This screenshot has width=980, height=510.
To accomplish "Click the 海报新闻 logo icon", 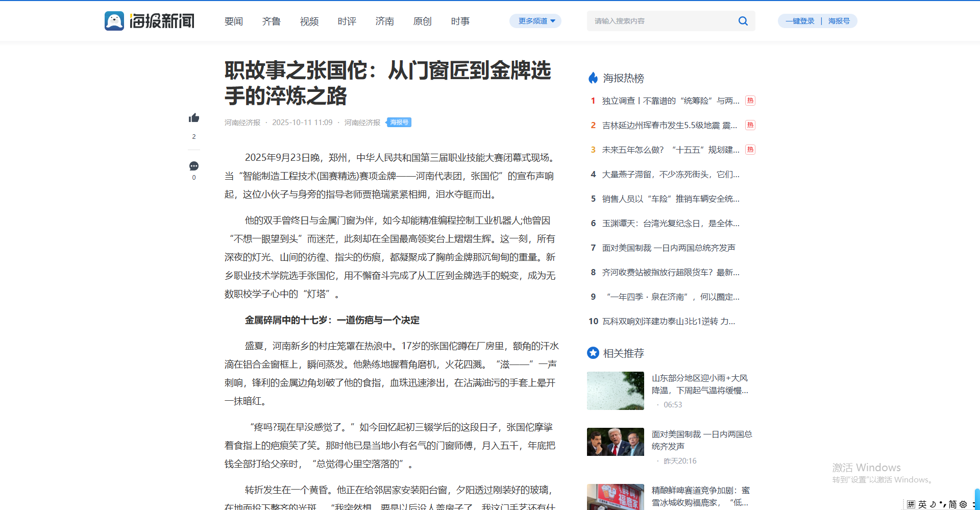I will pos(114,21).
